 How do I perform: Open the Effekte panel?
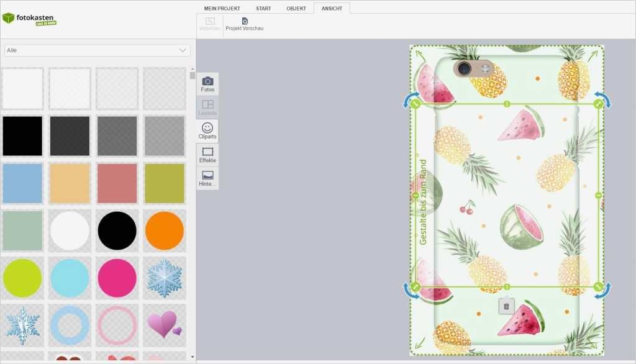click(x=207, y=155)
